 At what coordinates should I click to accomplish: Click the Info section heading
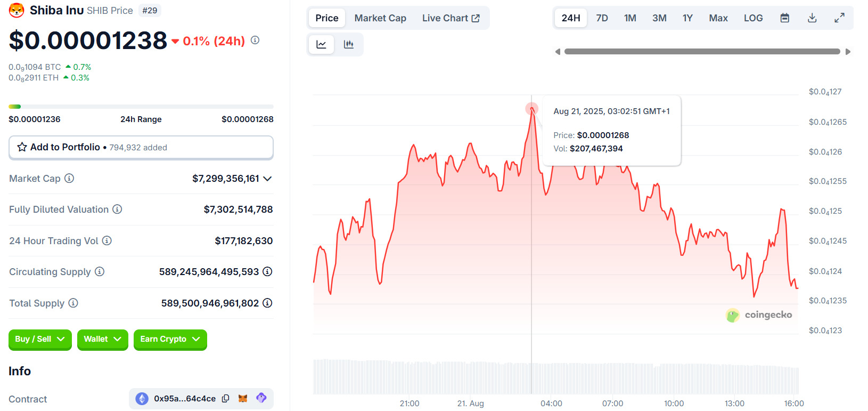(20, 371)
